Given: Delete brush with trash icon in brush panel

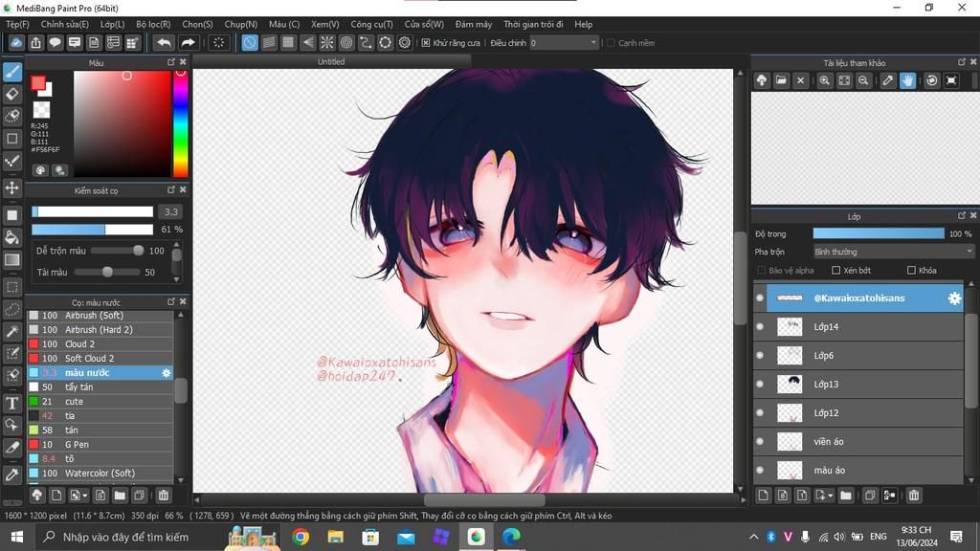Looking at the screenshot, I should point(163,496).
